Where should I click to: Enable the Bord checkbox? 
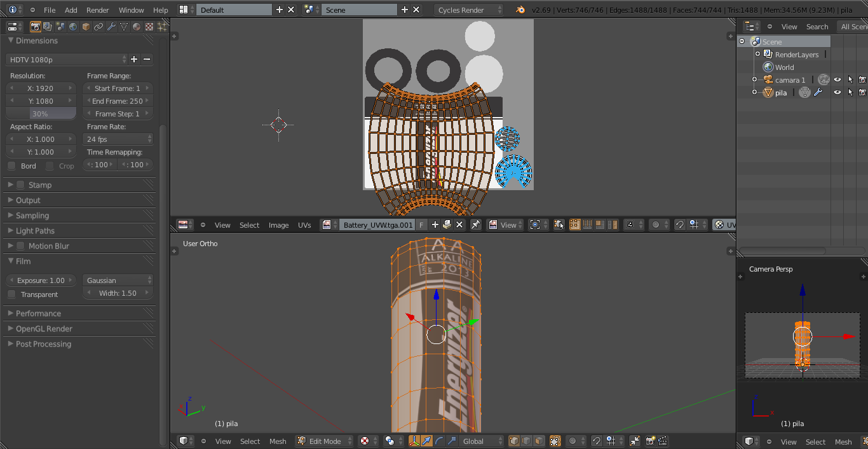click(11, 166)
